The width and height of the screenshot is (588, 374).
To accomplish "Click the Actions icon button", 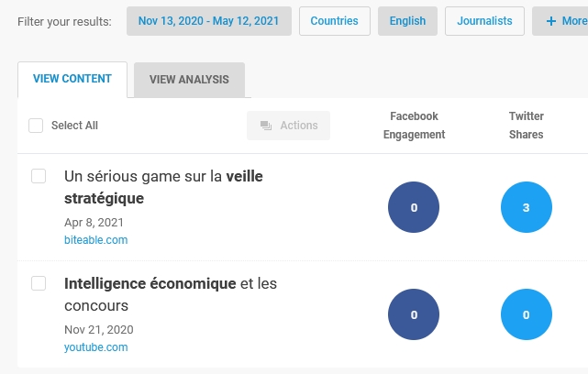I will pos(288,126).
